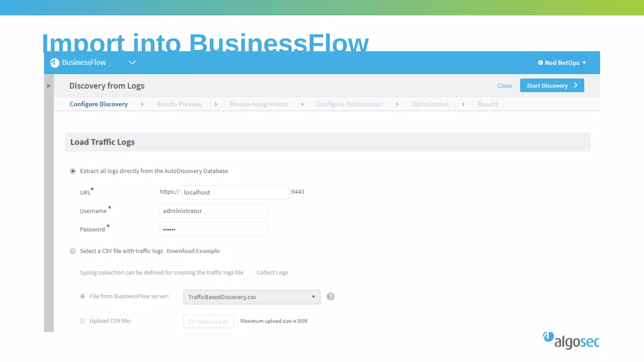Choose Select a CSV file with traffic logs
Image resolution: width=644 pixels, height=362 pixels.
73,251
